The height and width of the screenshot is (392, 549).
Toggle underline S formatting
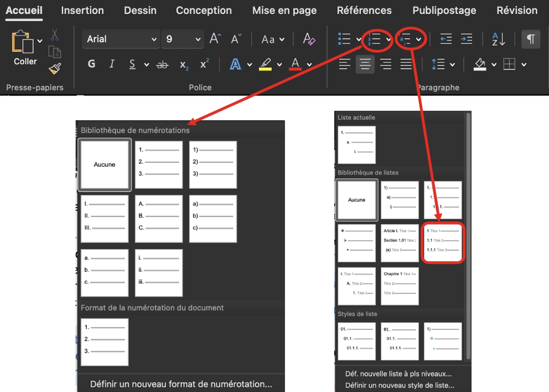click(132, 64)
